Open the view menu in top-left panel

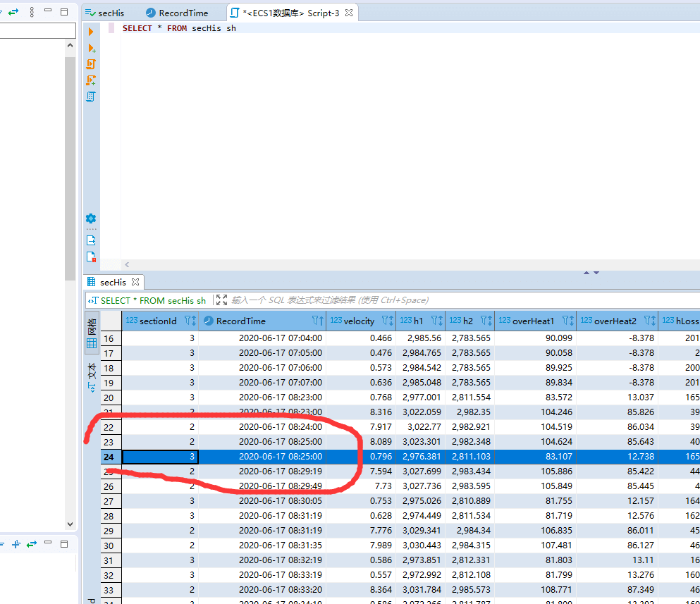(x=32, y=12)
